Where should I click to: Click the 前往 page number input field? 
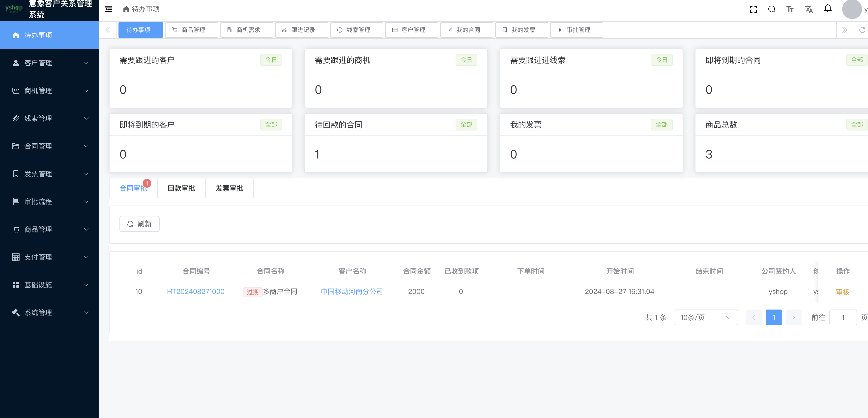843,317
